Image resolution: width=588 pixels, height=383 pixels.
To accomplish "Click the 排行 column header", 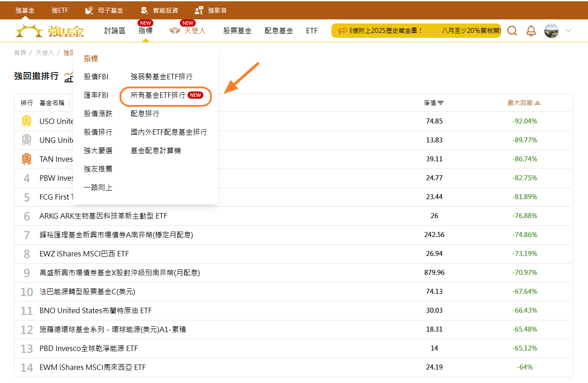I will [x=27, y=103].
